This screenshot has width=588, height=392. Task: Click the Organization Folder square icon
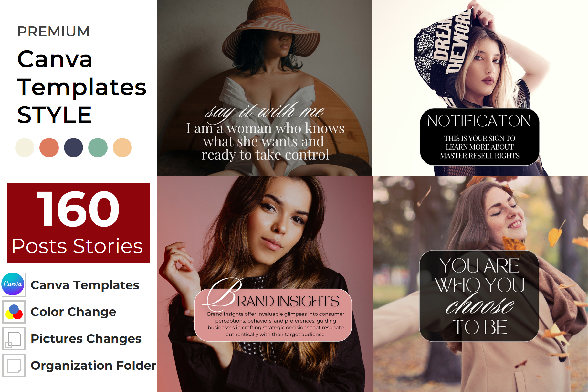[14, 366]
